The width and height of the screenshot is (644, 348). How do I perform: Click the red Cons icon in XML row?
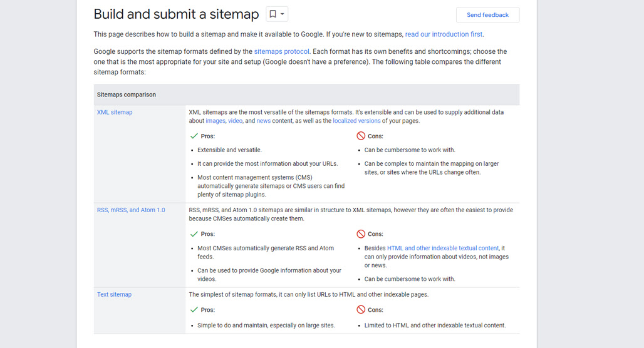click(361, 136)
